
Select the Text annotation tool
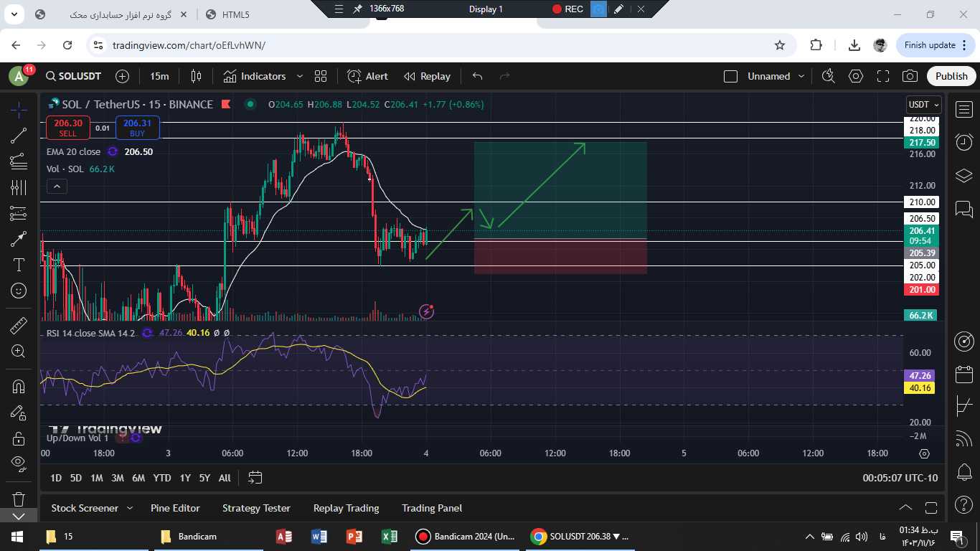[x=19, y=265]
